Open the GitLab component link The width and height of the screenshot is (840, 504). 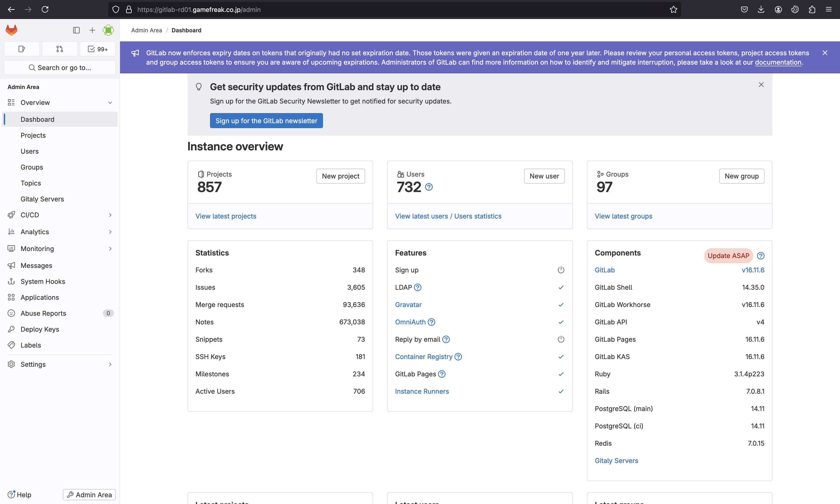tap(604, 270)
